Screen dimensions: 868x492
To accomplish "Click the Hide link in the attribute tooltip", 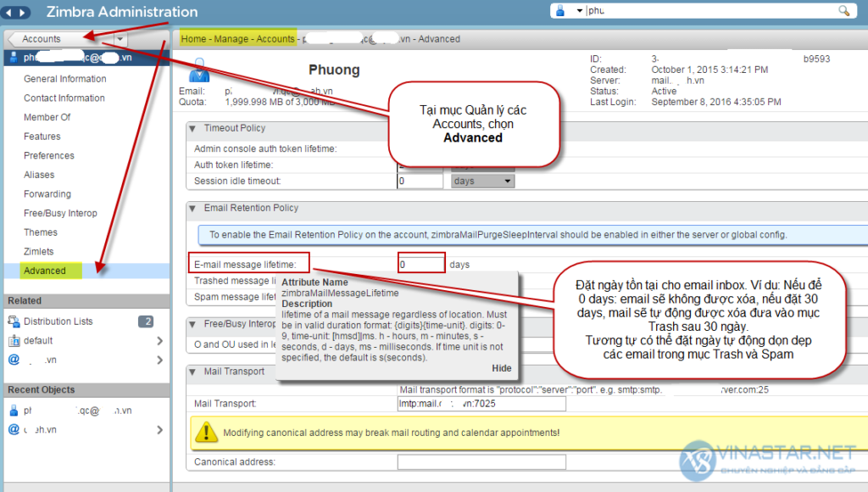I will (502, 367).
